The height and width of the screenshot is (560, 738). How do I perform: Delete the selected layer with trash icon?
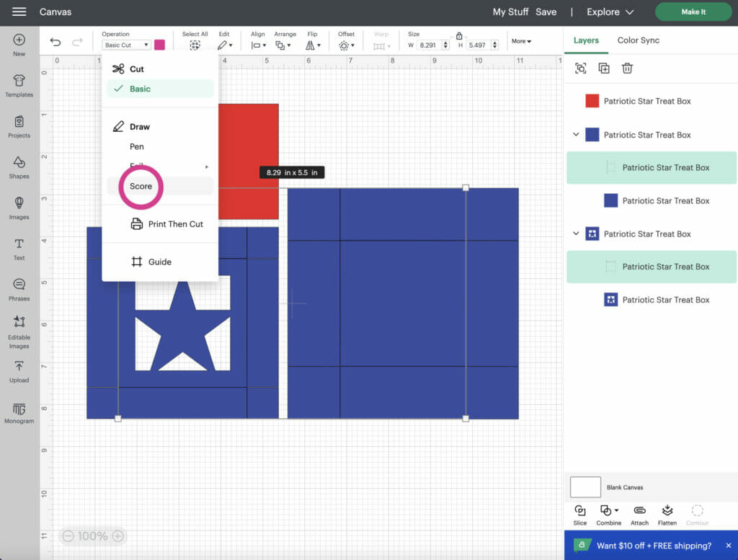[627, 68]
